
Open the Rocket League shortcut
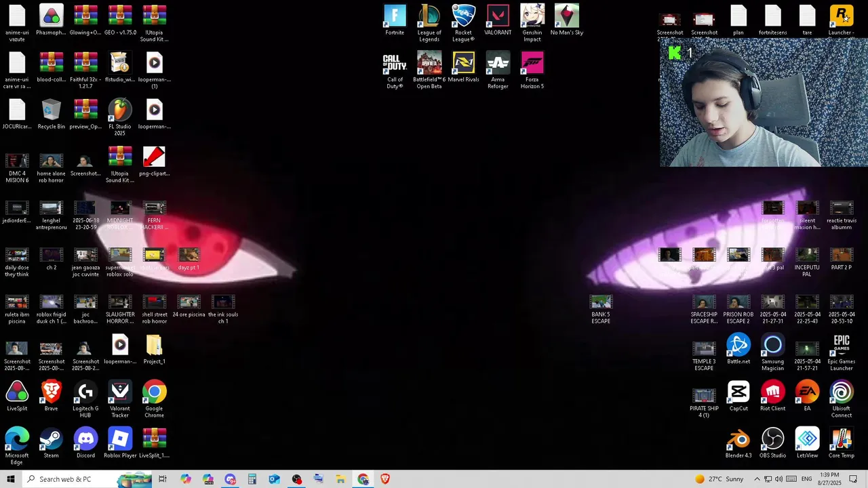(463, 23)
